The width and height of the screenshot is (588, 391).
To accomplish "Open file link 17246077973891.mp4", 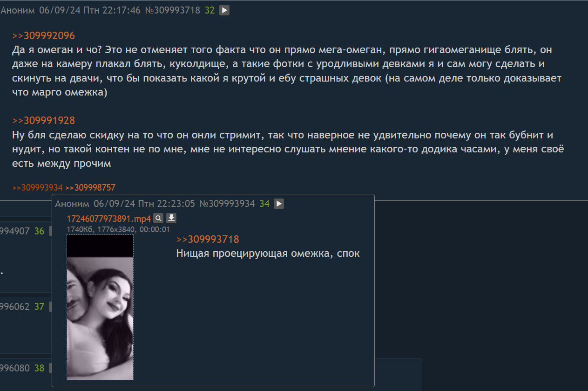I will click(109, 219).
